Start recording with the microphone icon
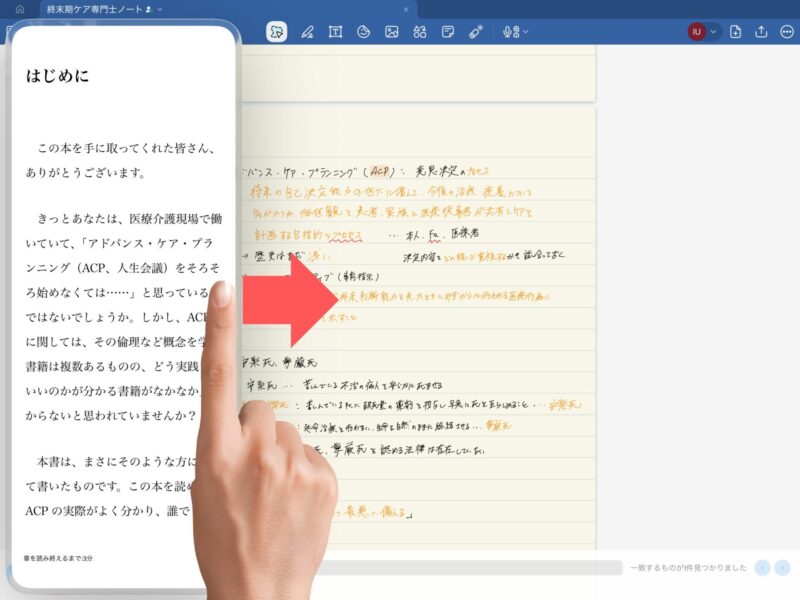The height and width of the screenshot is (600, 800). pos(510,32)
